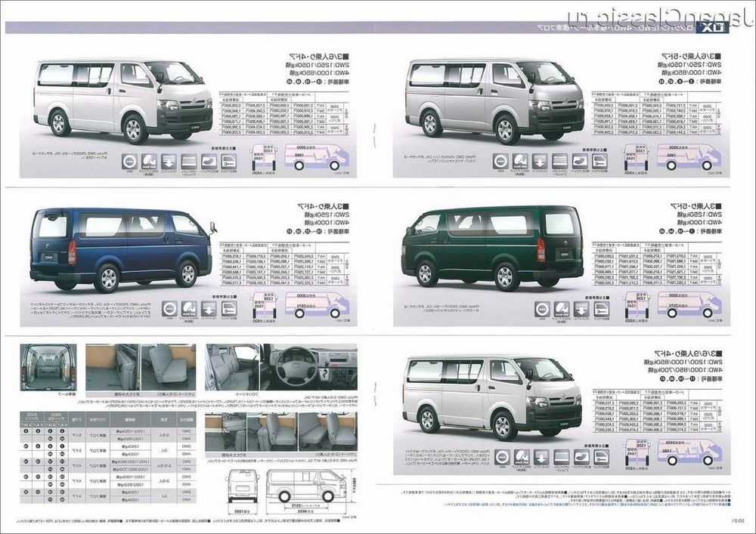756x534 pixels.
Task: Click the down-arrow icon below the bottom-right white van
Action: click(x=541, y=457)
